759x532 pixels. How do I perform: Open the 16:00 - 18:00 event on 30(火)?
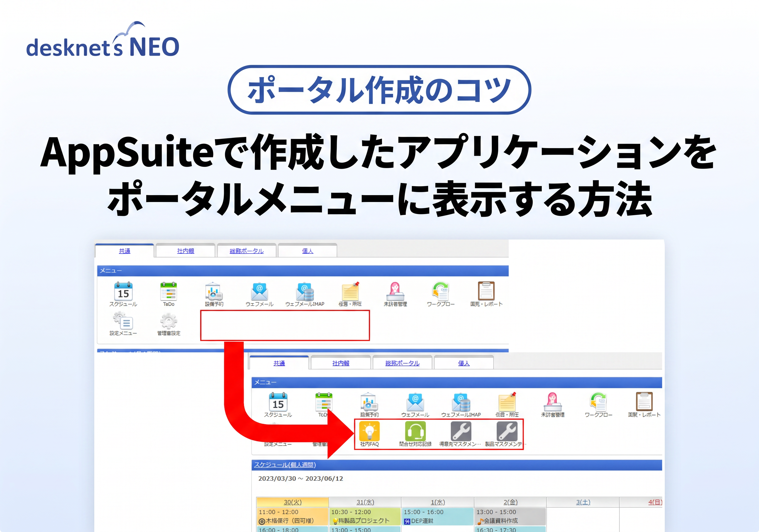(293, 529)
